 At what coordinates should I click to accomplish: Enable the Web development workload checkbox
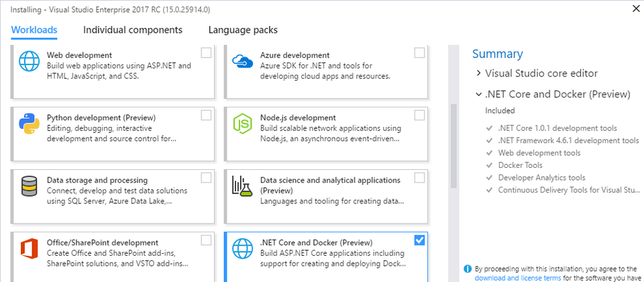(x=207, y=53)
